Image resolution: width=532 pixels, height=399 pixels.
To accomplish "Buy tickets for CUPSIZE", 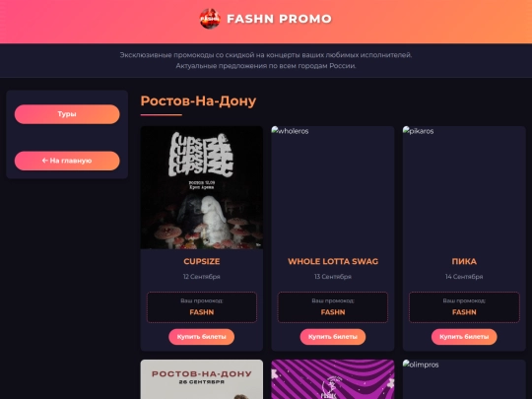I will (x=202, y=337).
